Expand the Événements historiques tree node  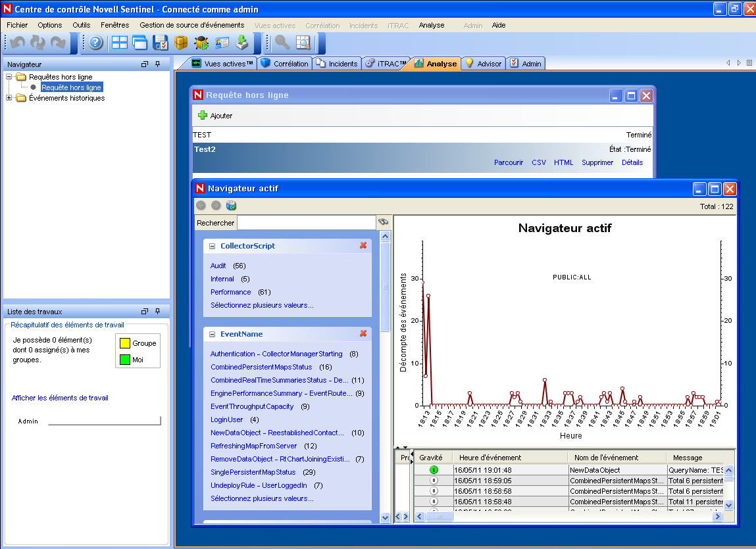(x=9, y=98)
